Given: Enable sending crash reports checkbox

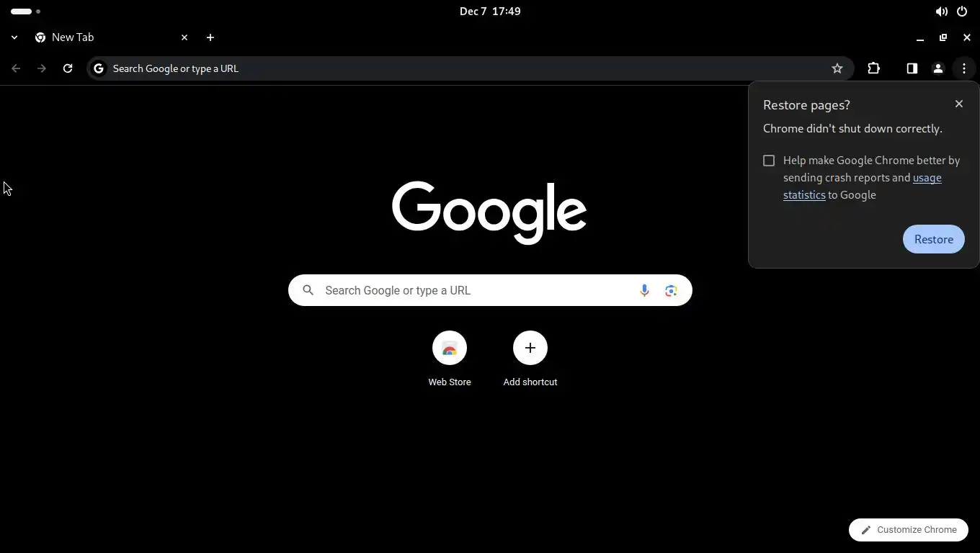Looking at the screenshot, I should click(x=769, y=161).
